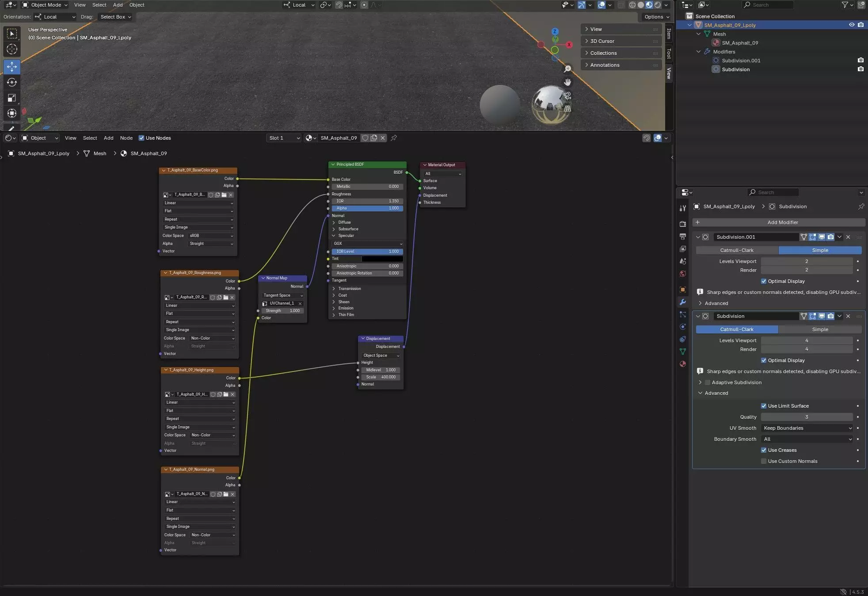Screen dimensions: 868x596
Task: Disable Use Limit Surface checkbox
Action: [x=764, y=406]
